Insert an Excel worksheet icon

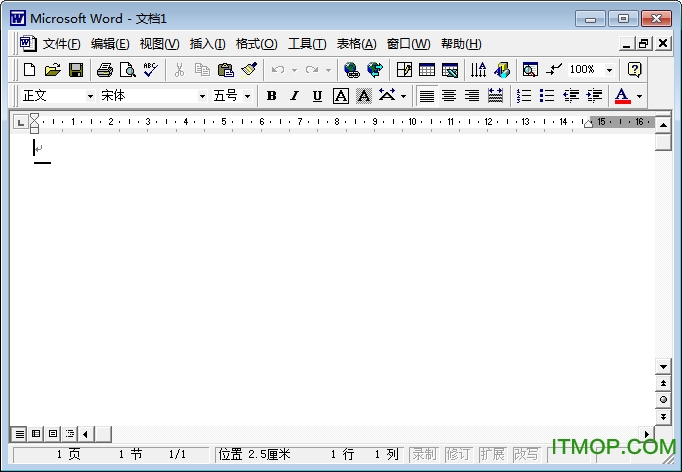coord(450,70)
